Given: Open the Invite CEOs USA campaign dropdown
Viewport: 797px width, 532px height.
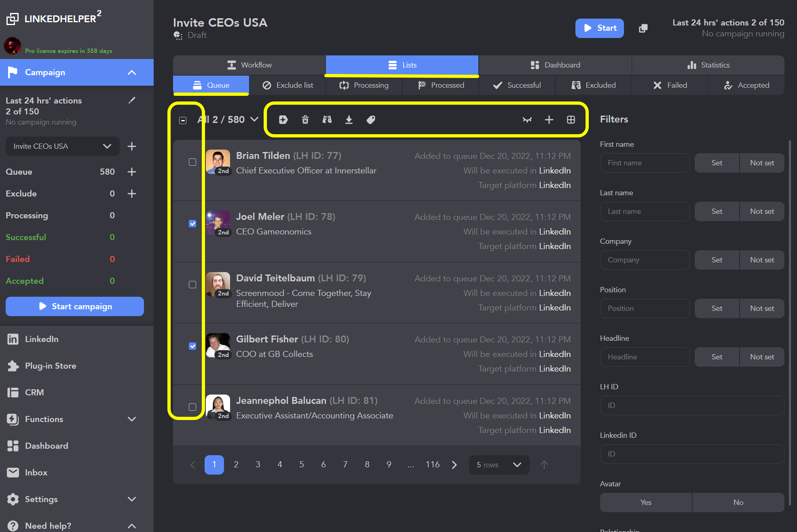Looking at the screenshot, I should coord(62,146).
